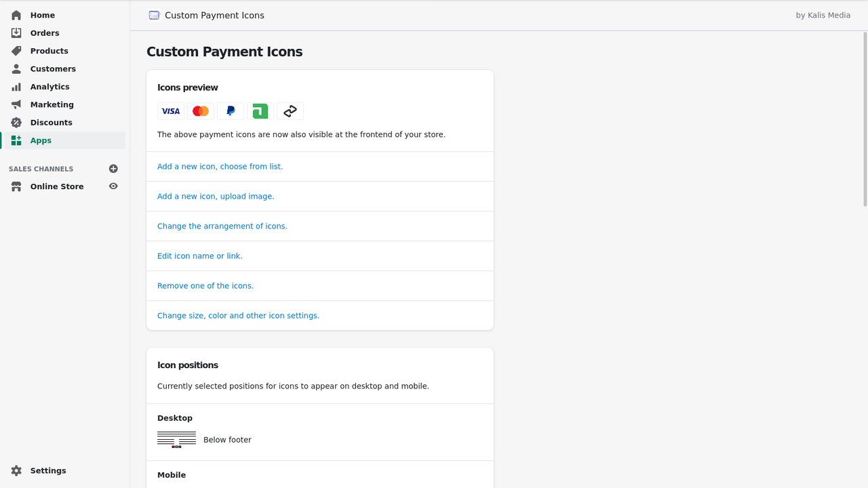The height and width of the screenshot is (488, 868).
Task: Click the 'Icon positions' heading
Action: click(188, 365)
